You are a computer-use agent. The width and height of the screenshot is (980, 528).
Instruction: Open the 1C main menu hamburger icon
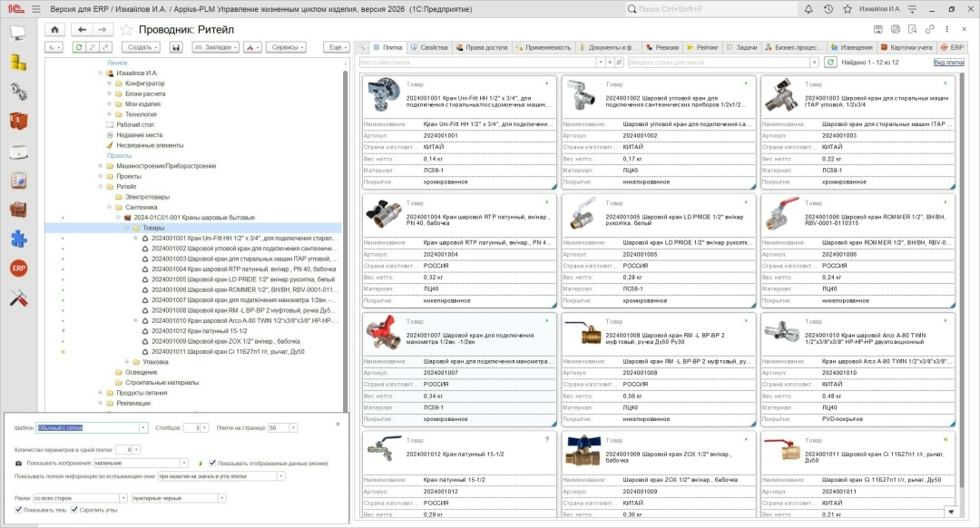[x=36, y=9]
